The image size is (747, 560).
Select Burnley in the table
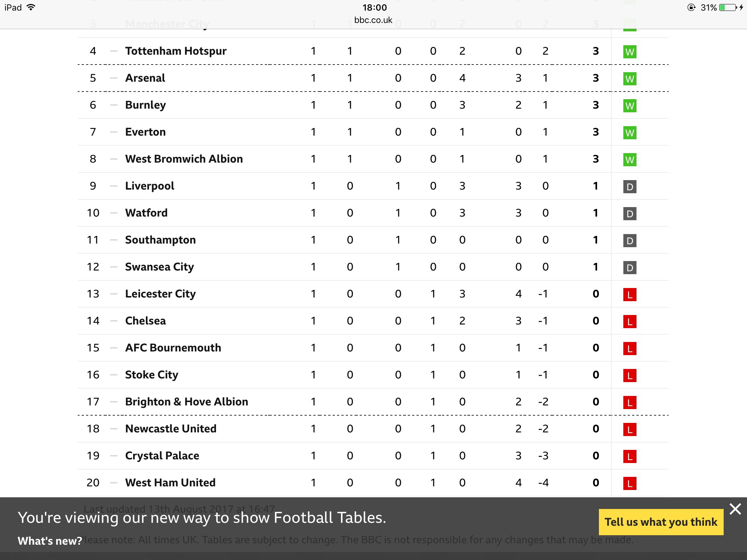(x=146, y=105)
